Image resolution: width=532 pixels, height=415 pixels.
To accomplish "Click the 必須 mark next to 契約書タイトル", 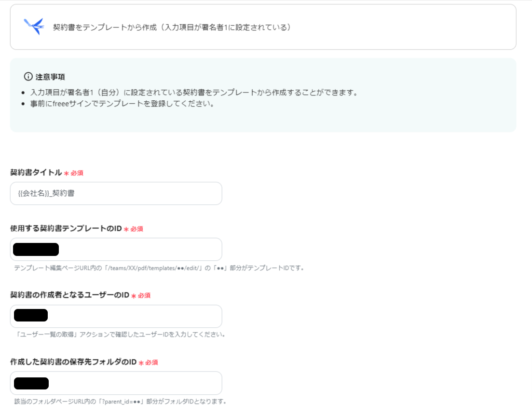I will pos(74,173).
